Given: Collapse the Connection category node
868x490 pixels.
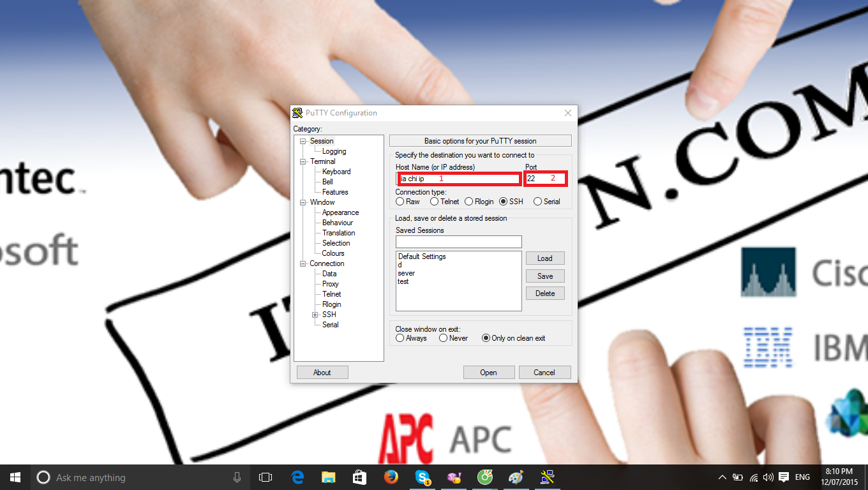Looking at the screenshot, I should [303, 264].
